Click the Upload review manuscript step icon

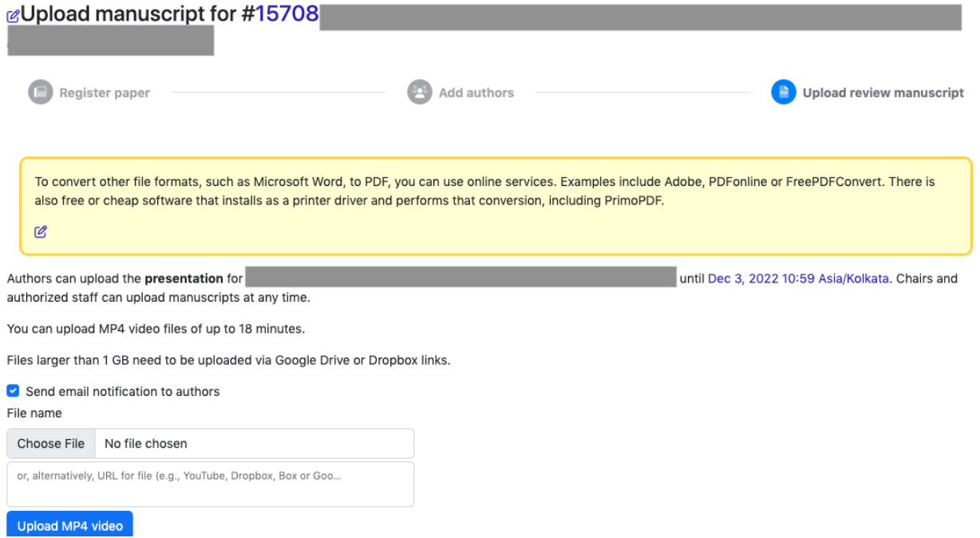click(783, 93)
